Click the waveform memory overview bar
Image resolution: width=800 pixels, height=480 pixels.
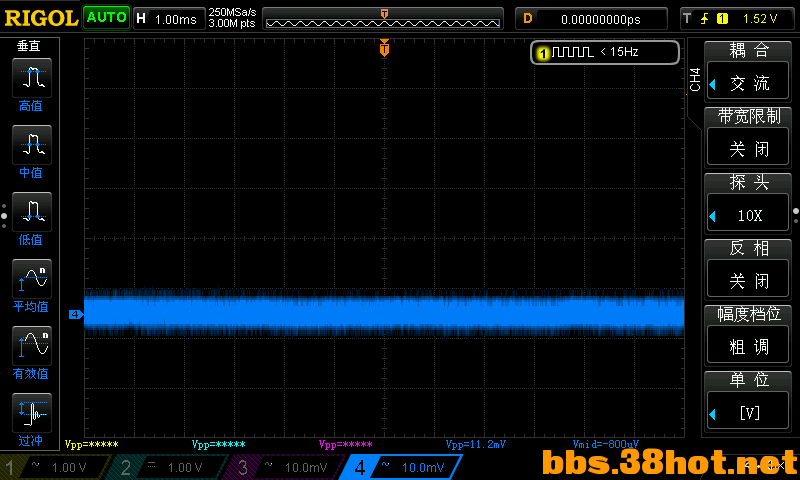(x=383, y=19)
